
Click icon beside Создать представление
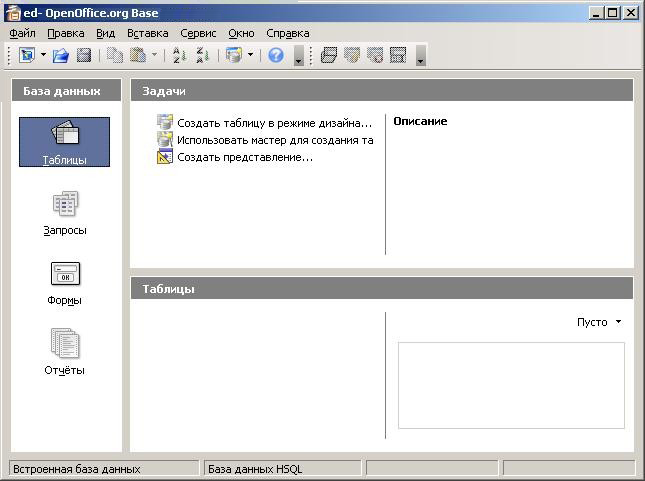(x=165, y=157)
